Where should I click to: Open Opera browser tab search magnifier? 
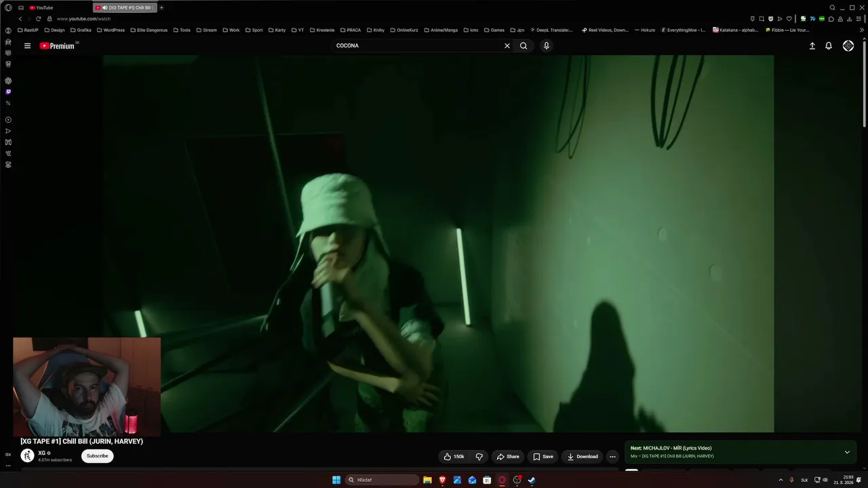pyautogui.click(x=832, y=7)
